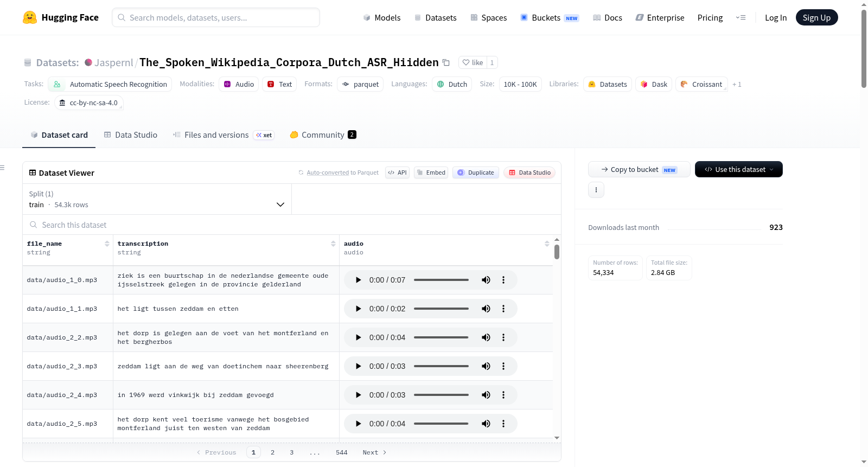Play audio for data/audio_2_4.mp3
868x467 pixels.
(x=358, y=395)
